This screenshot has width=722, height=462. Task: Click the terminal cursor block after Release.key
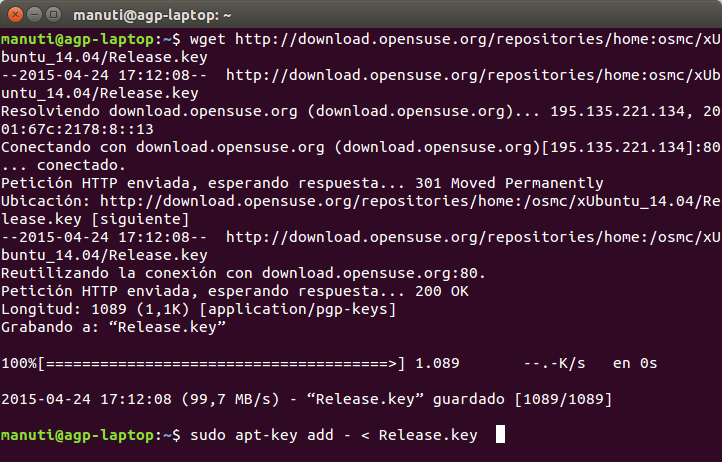500,435
